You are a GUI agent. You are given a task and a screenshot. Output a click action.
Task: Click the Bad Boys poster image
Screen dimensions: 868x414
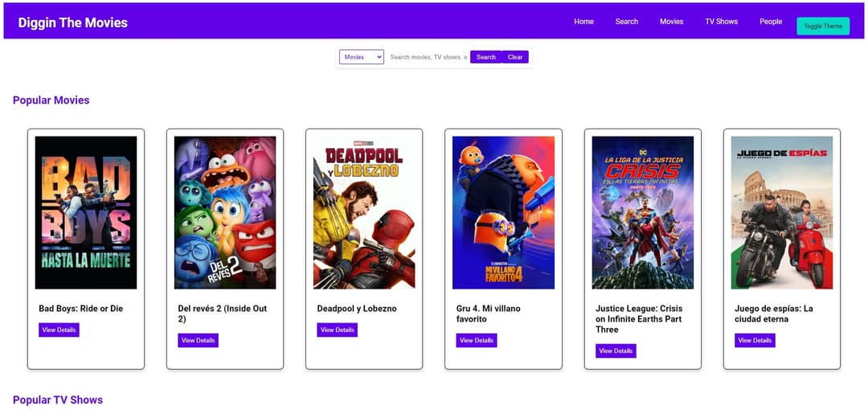pyautogui.click(x=86, y=212)
